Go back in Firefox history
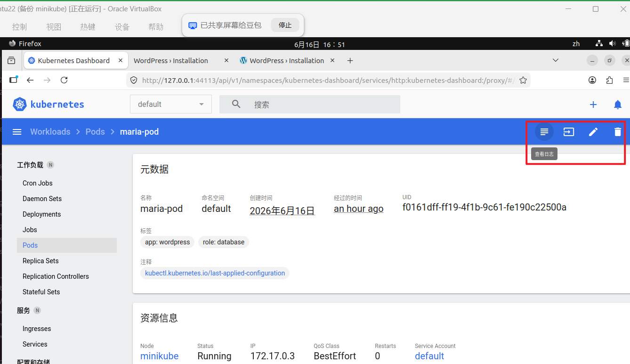This screenshot has height=364, width=630. [30, 80]
